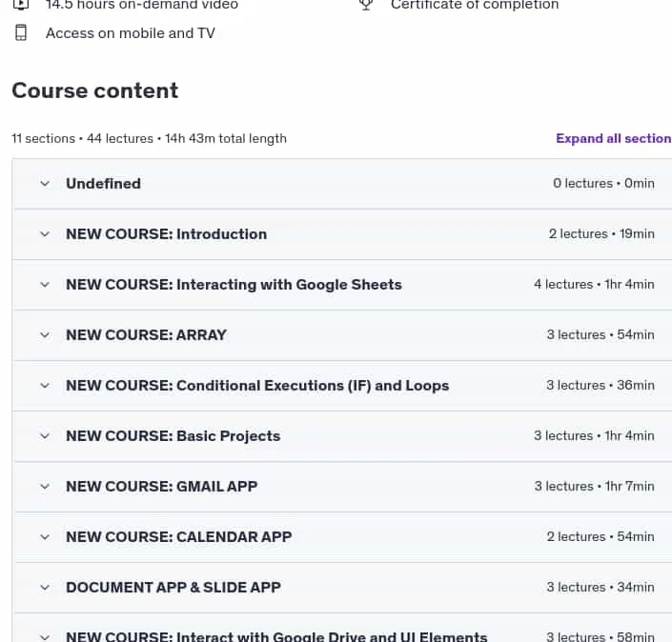Click 3 lectures • 1hr 4min Basic Projects info
This screenshot has width=672, height=642.
pyautogui.click(x=594, y=436)
